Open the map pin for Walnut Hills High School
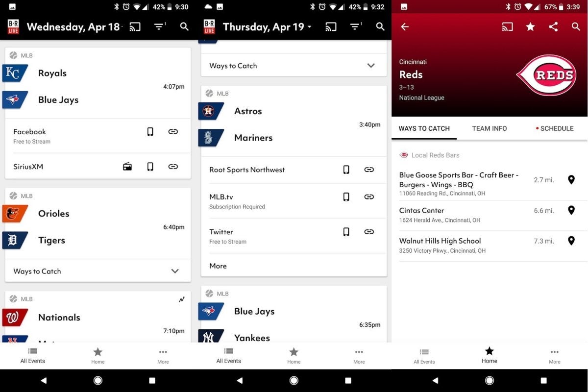 coord(571,241)
